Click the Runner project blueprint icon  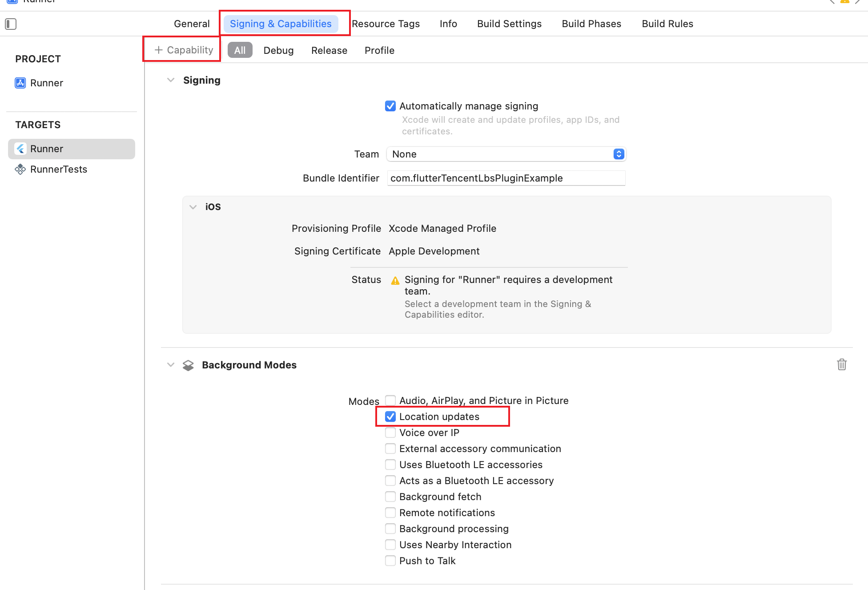tap(20, 83)
